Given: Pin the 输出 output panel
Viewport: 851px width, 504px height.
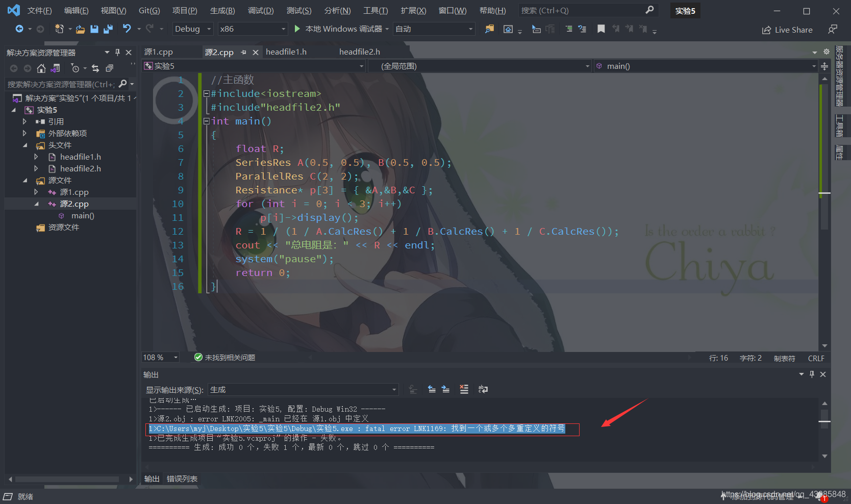Looking at the screenshot, I should coord(812,374).
